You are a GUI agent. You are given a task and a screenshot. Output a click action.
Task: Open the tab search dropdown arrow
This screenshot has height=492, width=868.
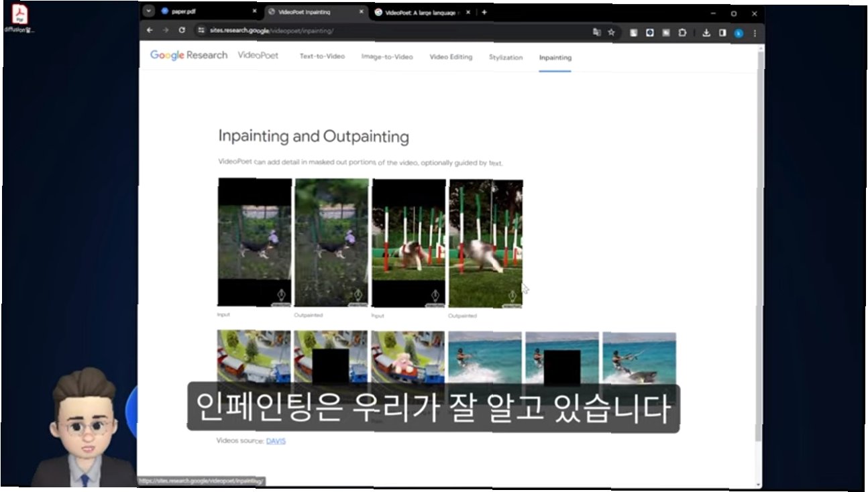click(148, 11)
